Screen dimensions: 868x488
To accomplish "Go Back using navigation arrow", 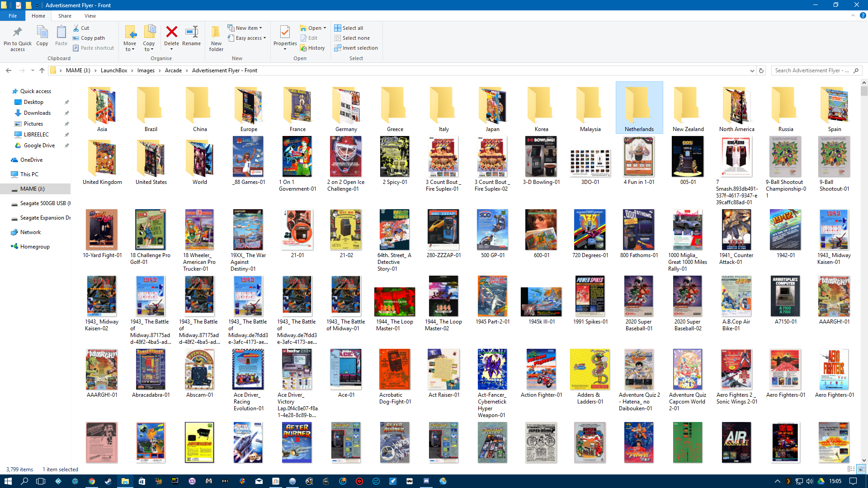I will 9,70.
